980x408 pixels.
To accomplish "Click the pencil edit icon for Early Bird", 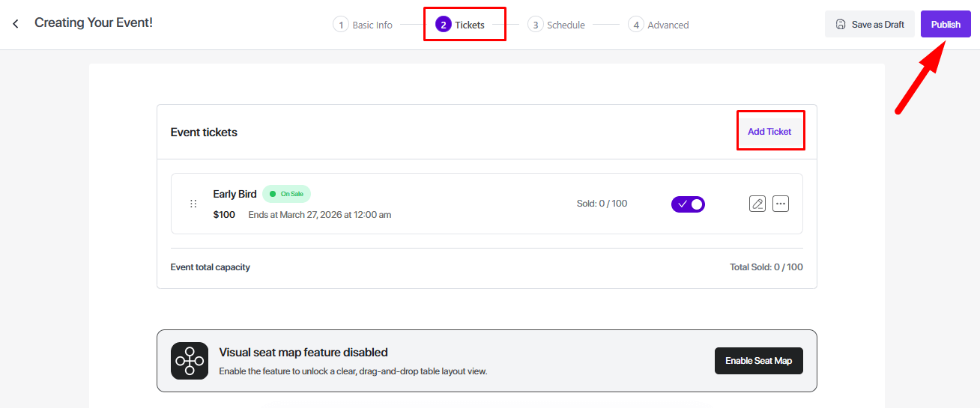I will [757, 204].
